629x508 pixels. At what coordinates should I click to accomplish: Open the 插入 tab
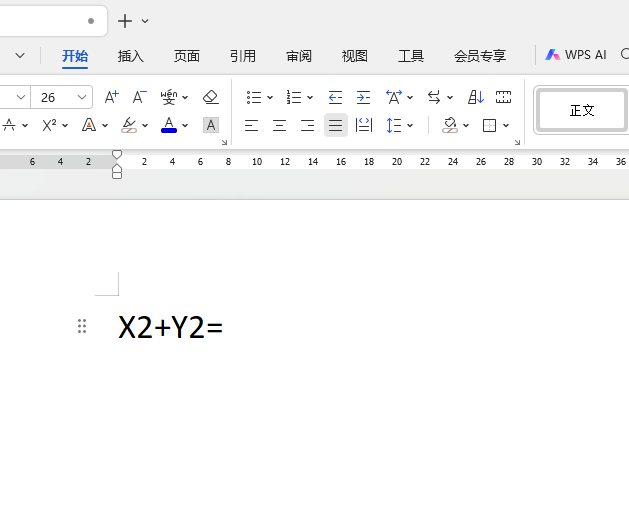point(131,56)
